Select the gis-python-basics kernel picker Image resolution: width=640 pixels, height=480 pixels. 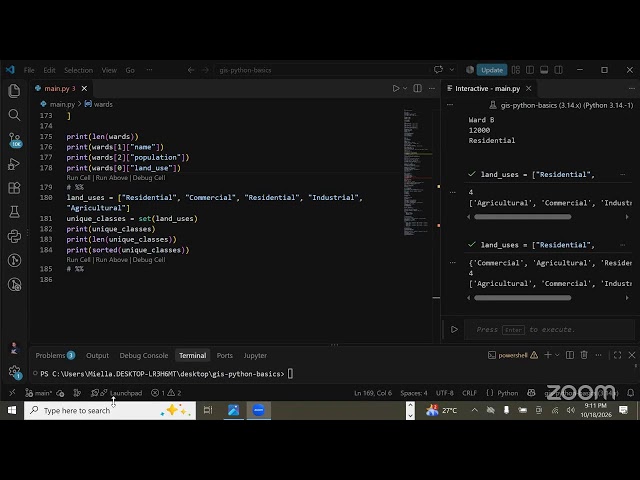coord(561,105)
